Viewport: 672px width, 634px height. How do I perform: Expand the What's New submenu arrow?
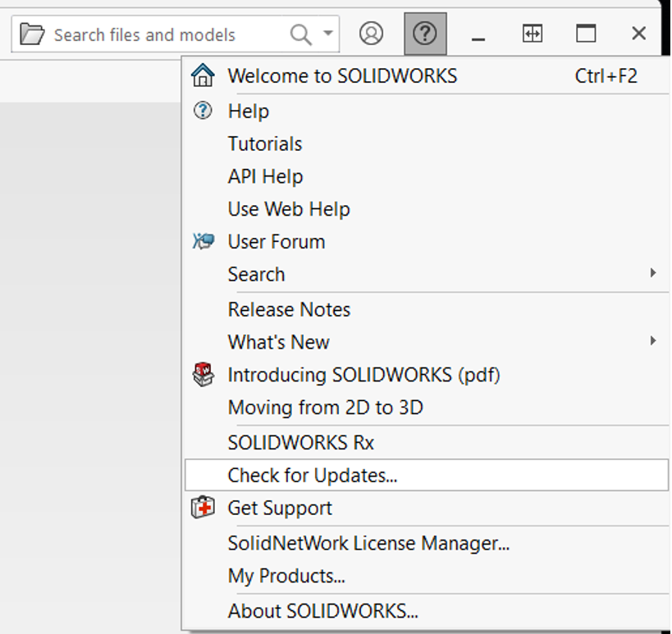(653, 341)
